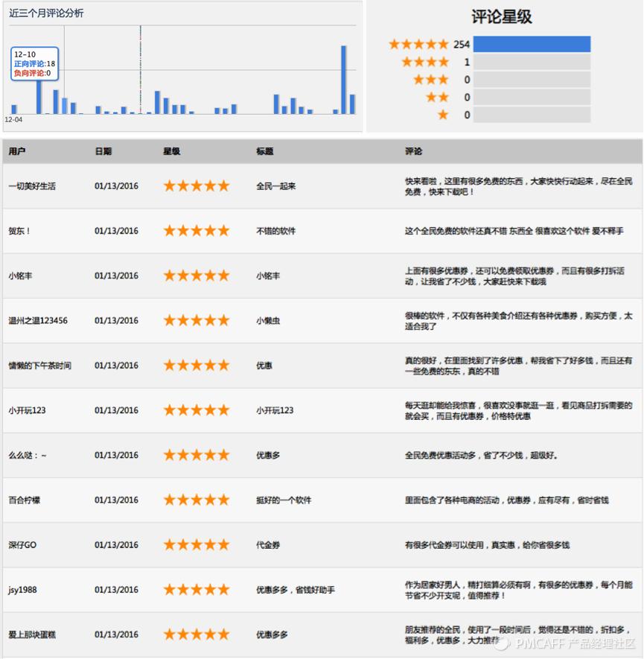Select the single star in the 评论星级 panel
Image resolution: width=644 pixels, height=659 pixels.
[x=443, y=115]
